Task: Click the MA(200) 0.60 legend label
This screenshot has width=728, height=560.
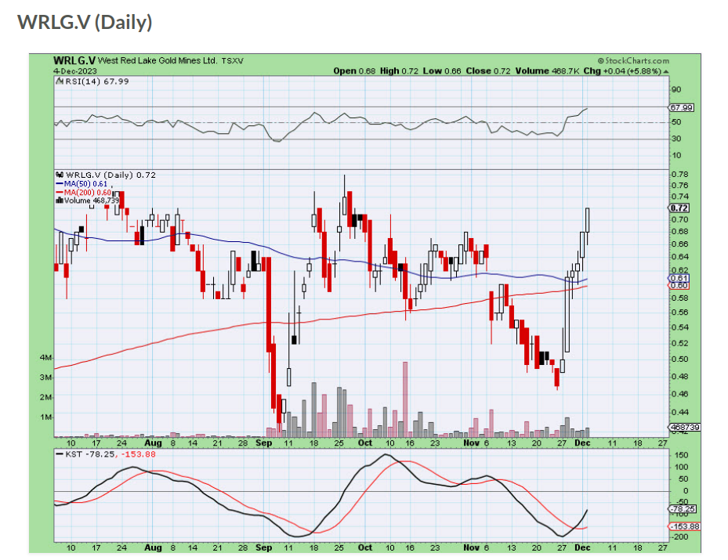Action: coord(88,192)
